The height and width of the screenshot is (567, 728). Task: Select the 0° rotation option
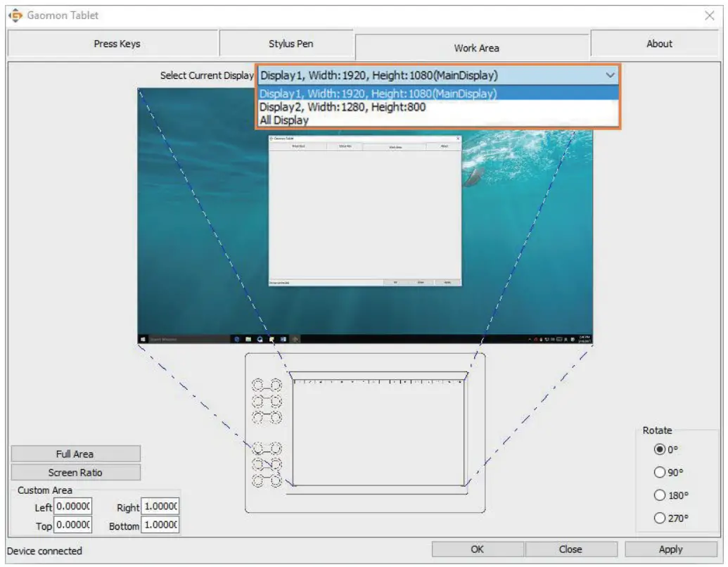tap(660, 450)
